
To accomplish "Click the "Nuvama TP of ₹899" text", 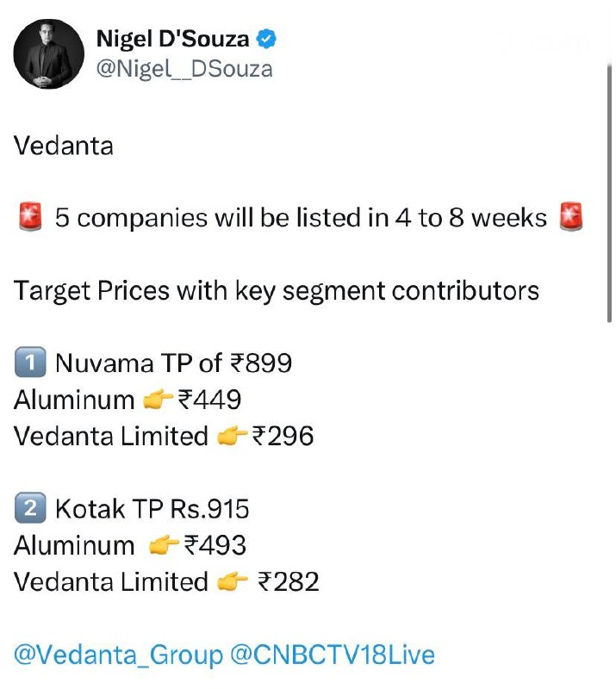I will pos(173,363).
